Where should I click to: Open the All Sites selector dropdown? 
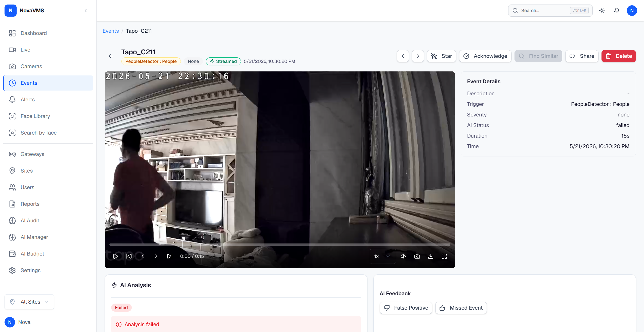coord(29,302)
